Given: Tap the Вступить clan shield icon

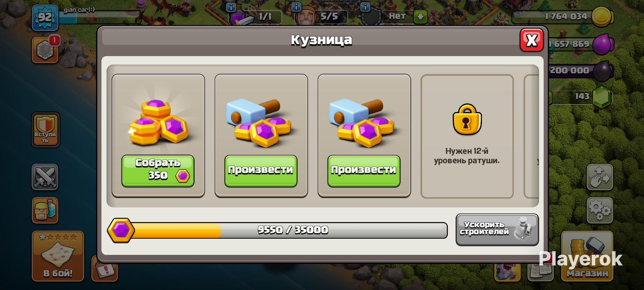Looking at the screenshot, I should pyautogui.click(x=45, y=130).
